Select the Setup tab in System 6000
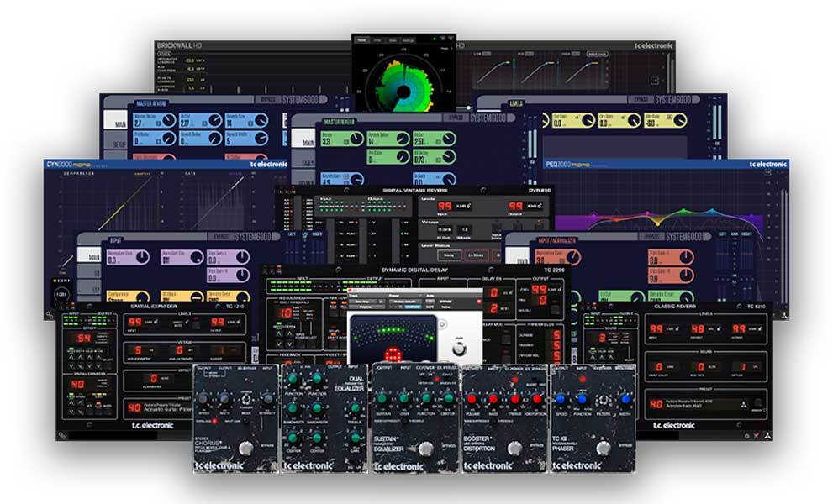Image resolution: width=833 pixels, height=504 pixels. point(114,144)
